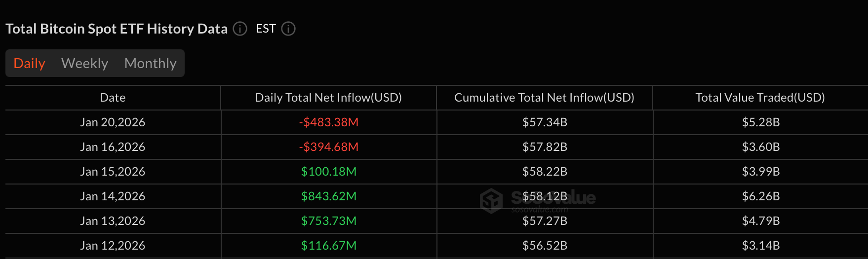Click the Date column header
The height and width of the screenshot is (259, 868).
click(x=113, y=98)
